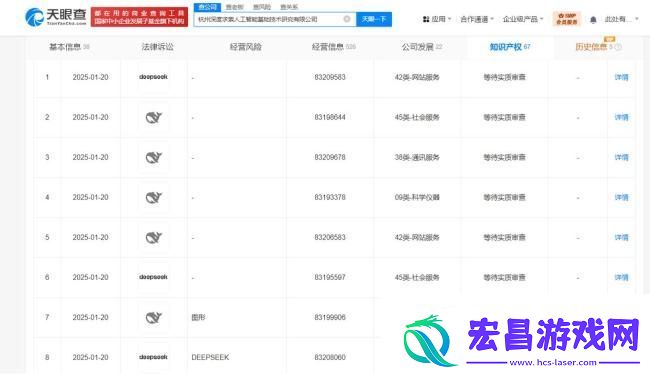
Task: Select registration number 83209678
Action: (330, 157)
